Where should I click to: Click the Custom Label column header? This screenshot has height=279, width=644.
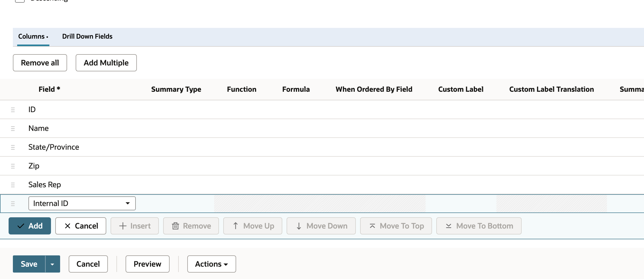click(x=461, y=89)
